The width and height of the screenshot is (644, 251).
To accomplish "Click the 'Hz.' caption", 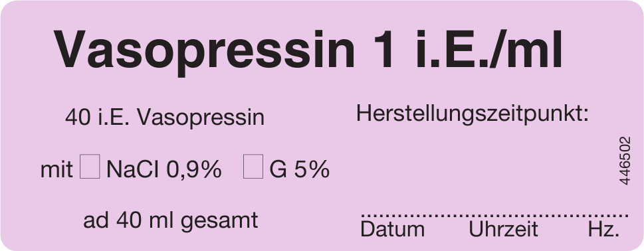I will click(x=603, y=229).
